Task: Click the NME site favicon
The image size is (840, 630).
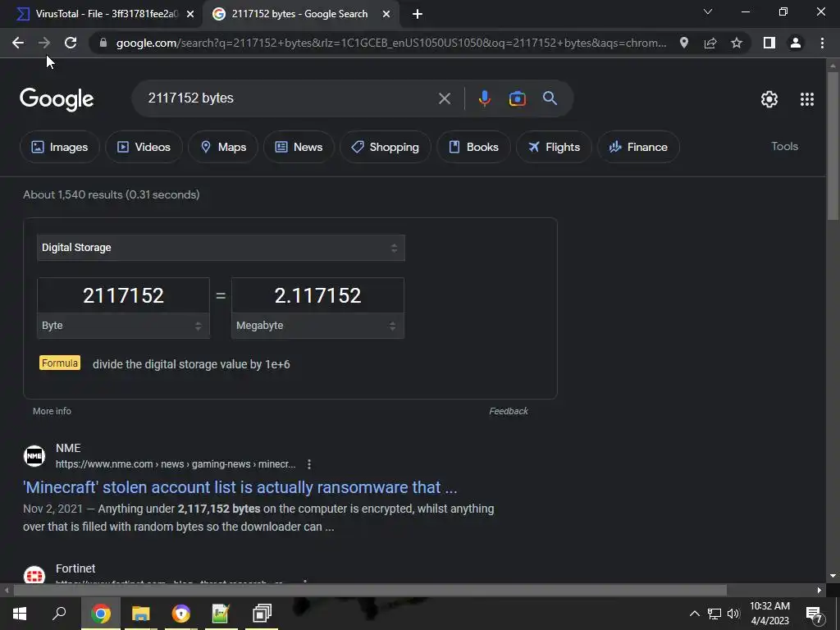Action: click(x=34, y=456)
